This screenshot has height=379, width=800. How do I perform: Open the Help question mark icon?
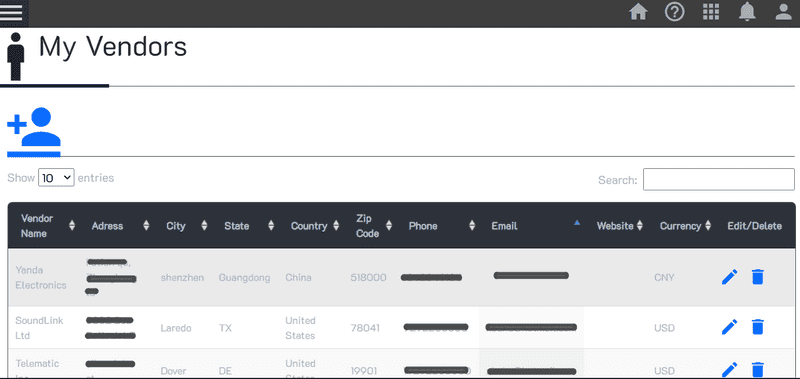click(x=674, y=12)
